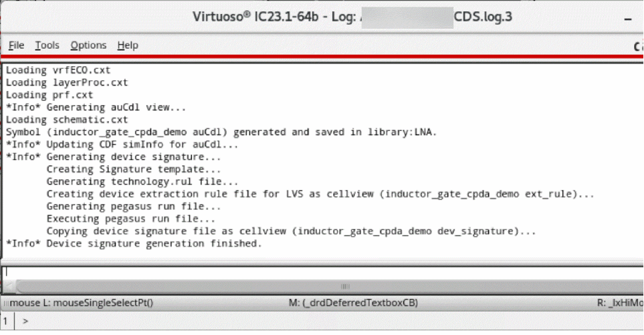The height and width of the screenshot is (335, 644).
Task: Open the Options menu
Action: tap(88, 45)
